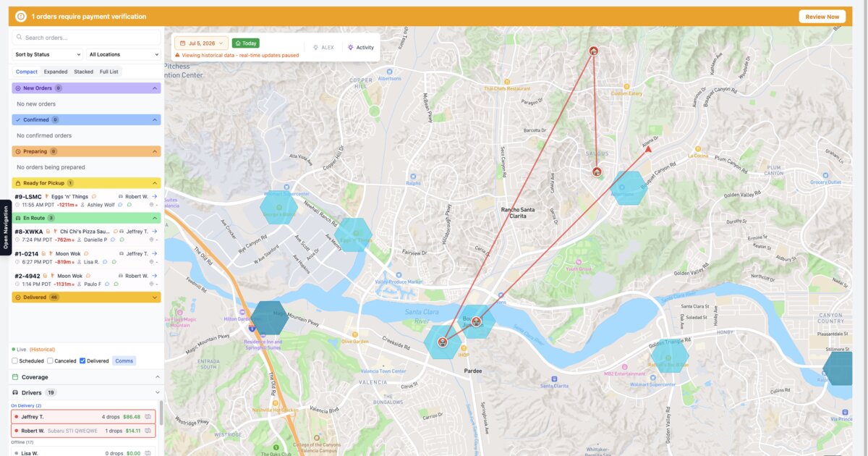Collapse the En Route section

pyautogui.click(x=155, y=218)
